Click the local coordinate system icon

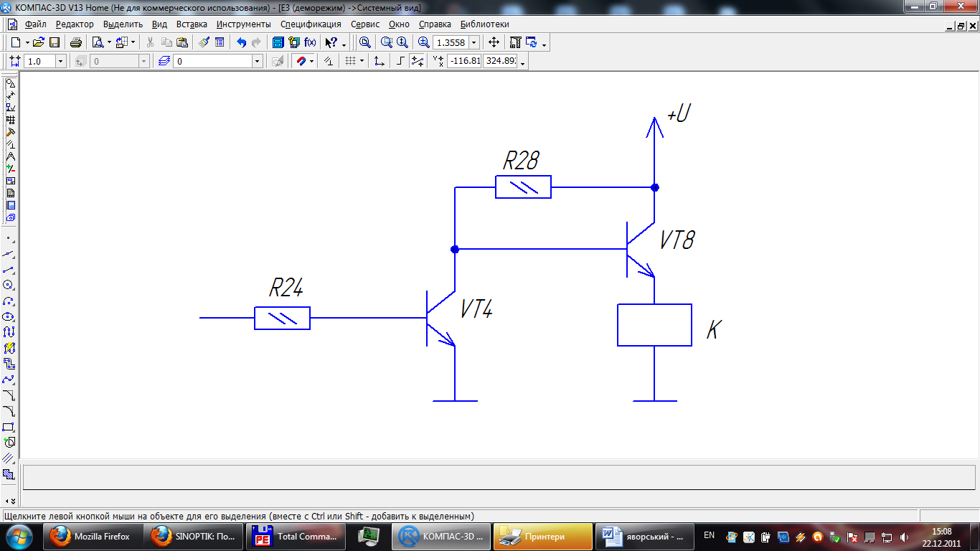(380, 62)
